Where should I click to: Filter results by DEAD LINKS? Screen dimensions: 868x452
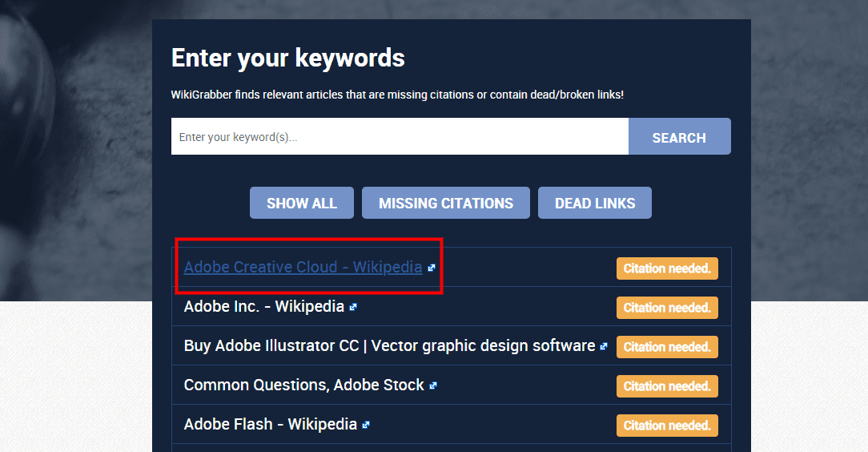(x=594, y=203)
